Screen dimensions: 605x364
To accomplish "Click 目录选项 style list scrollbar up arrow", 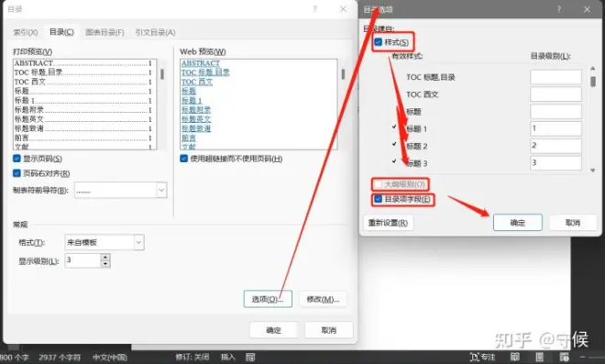I will (593, 69).
